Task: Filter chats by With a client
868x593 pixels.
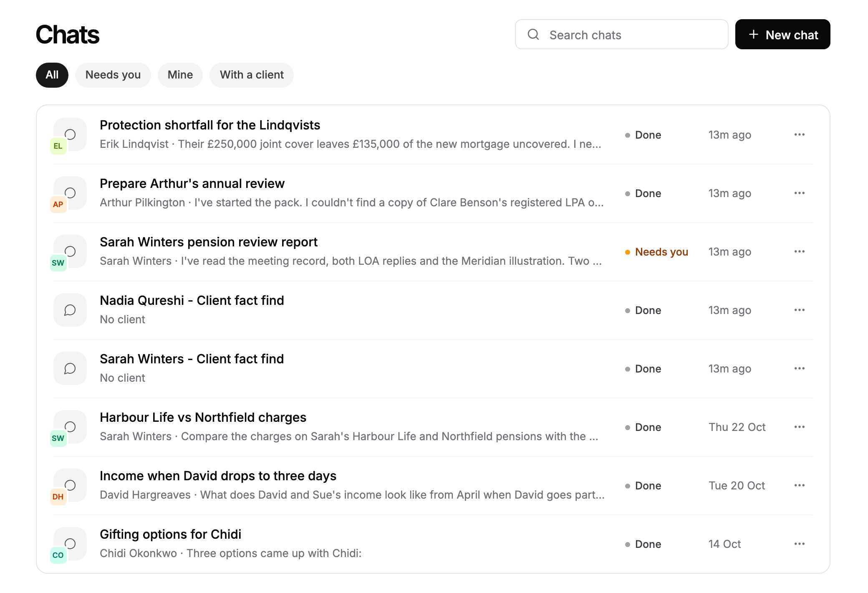Action: click(x=252, y=75)
